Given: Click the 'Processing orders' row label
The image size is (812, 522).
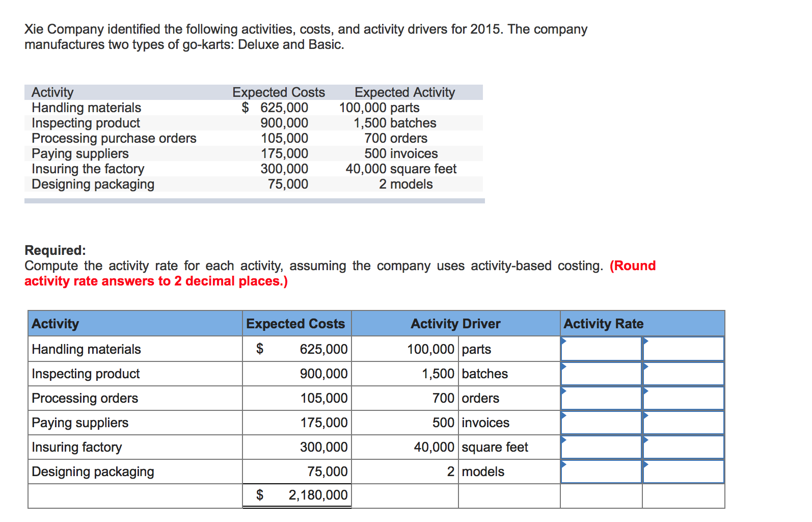Looking at the screenshot, I should tap(135, 398).
